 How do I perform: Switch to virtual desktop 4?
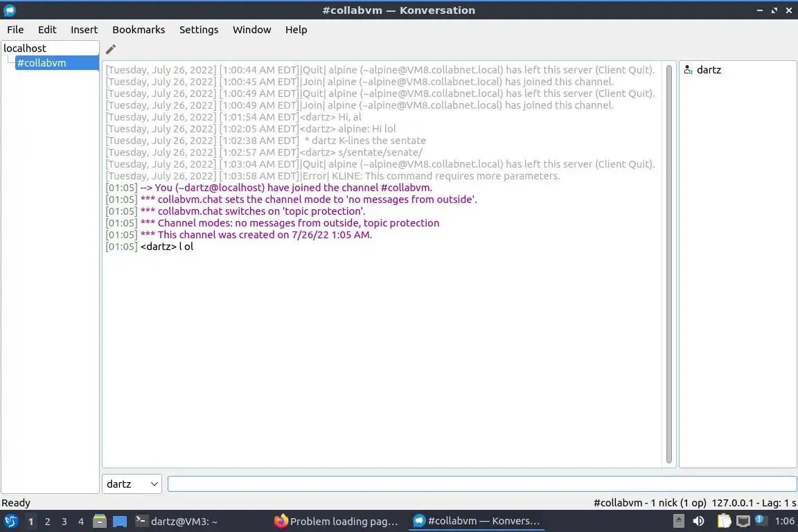click(81, 522)
